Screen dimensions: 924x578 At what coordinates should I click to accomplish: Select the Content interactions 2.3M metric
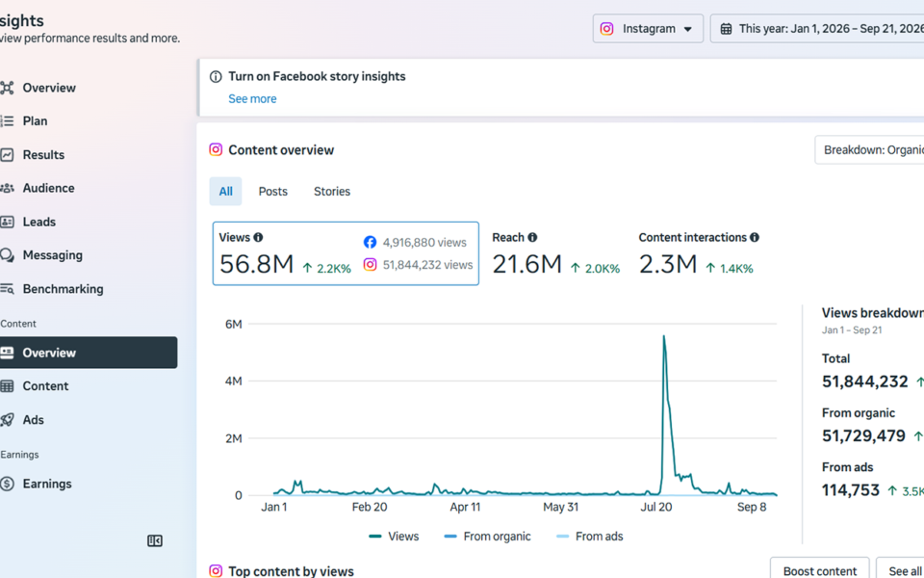(x=699, y=254)
